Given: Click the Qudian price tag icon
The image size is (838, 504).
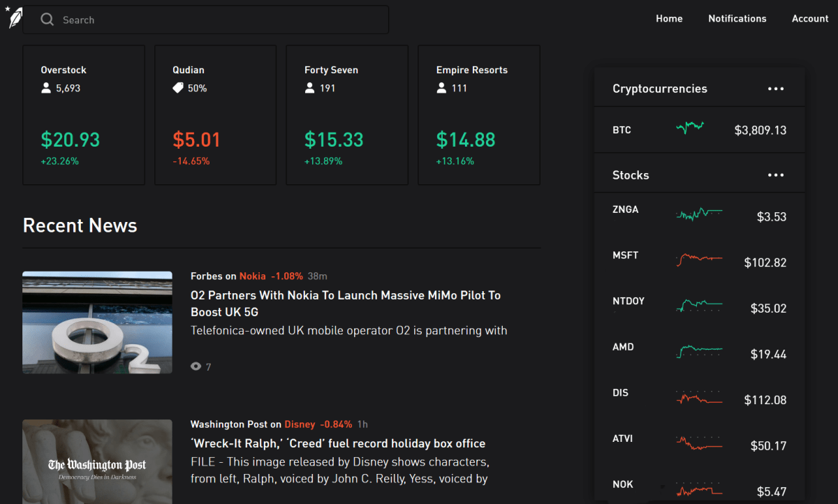Looking at the screenshot, I should pos(178,88).
